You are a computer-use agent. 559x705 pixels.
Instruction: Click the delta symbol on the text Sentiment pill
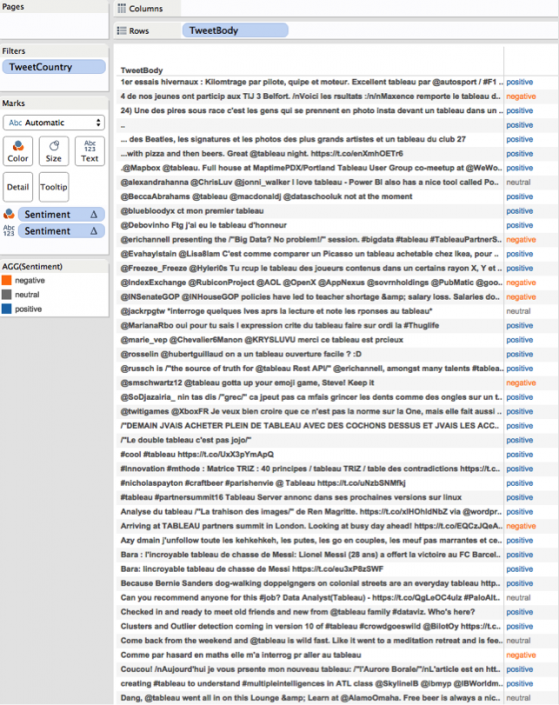94,231
